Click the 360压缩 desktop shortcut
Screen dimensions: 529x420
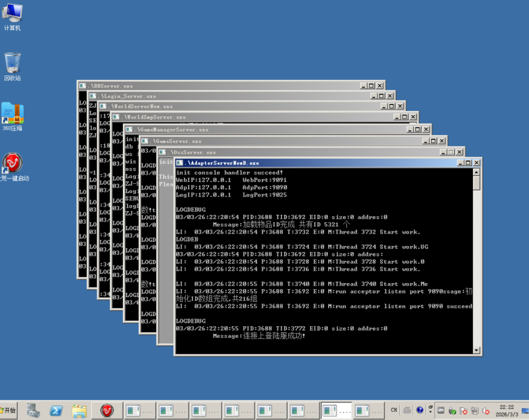[x=13, y=115]
